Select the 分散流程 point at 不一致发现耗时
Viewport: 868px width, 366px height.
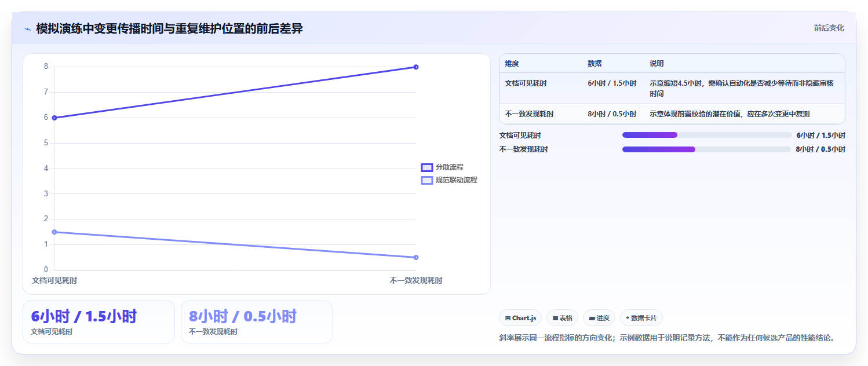coord(416,67)
